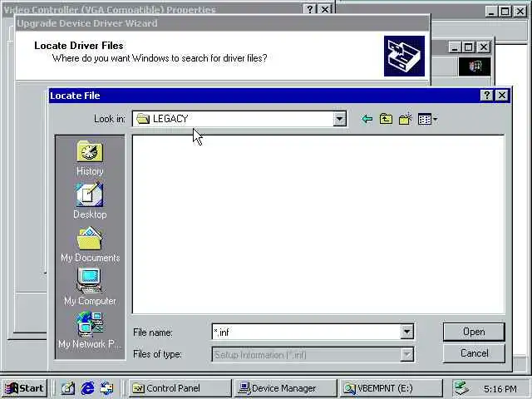Maximize the outermost background window
Viewport: 532px width, 399px height.
point(505,11)
